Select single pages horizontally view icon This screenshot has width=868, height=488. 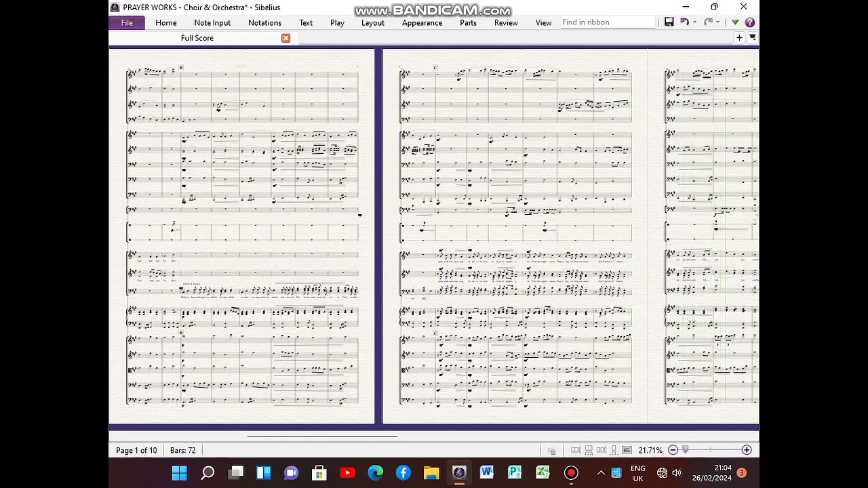click(601, 450)
